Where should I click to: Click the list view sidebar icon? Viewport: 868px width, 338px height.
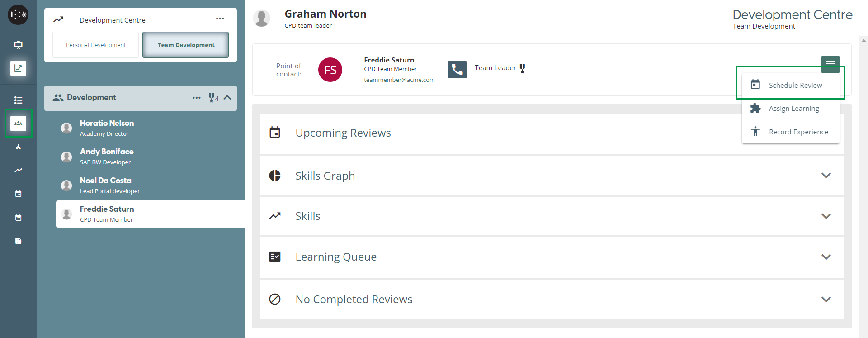pos(18,100)
